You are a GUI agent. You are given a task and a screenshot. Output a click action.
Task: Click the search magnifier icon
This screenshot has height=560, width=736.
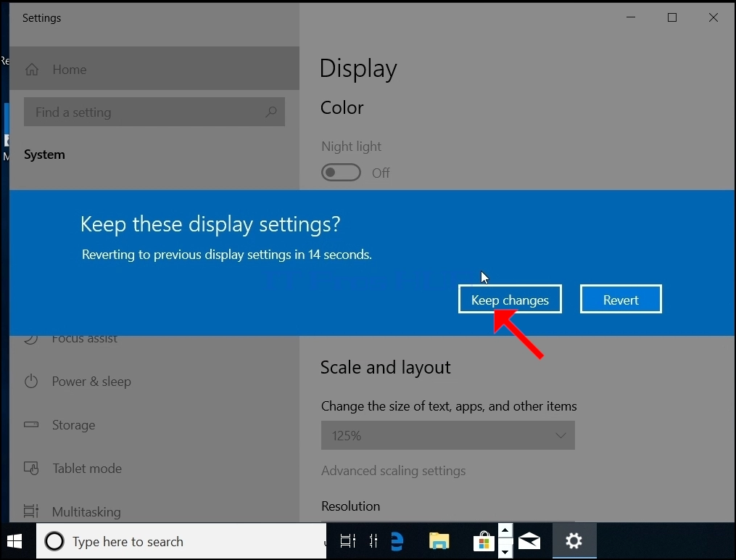(x=271, y=112)
